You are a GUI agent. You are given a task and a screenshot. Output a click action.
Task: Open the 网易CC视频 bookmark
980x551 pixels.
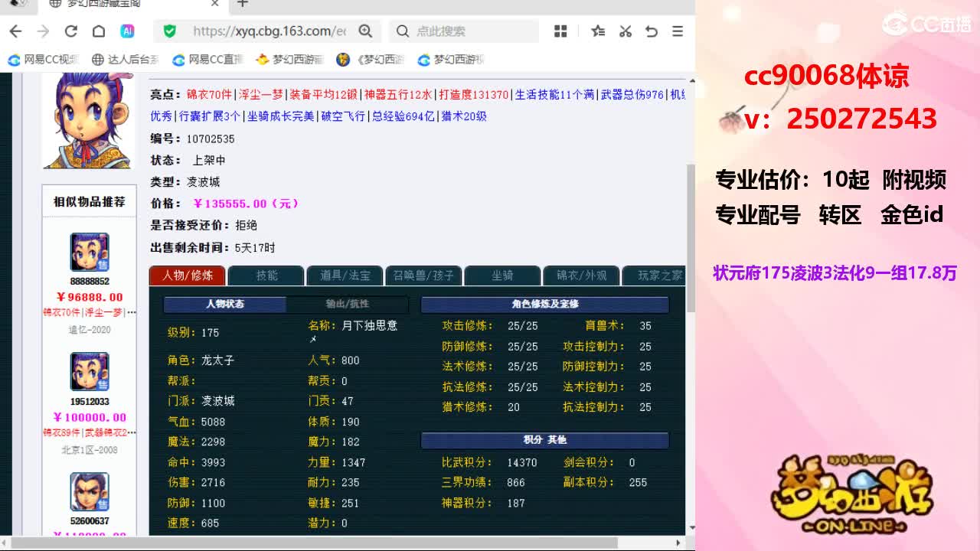click(44, 60)
